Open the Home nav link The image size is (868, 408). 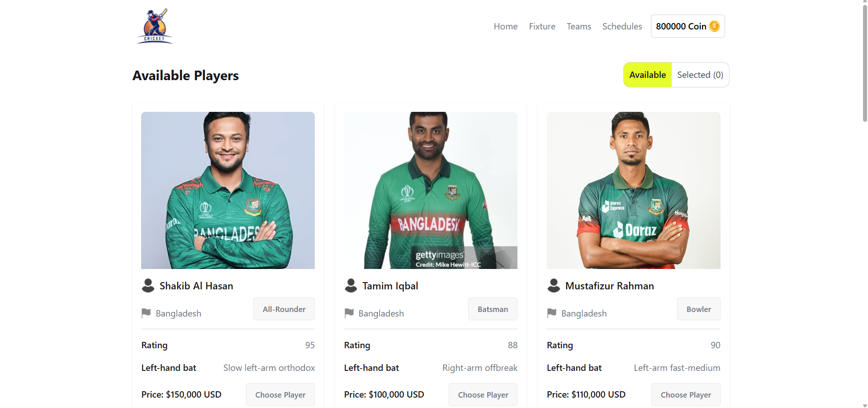[x=505, y=26]
